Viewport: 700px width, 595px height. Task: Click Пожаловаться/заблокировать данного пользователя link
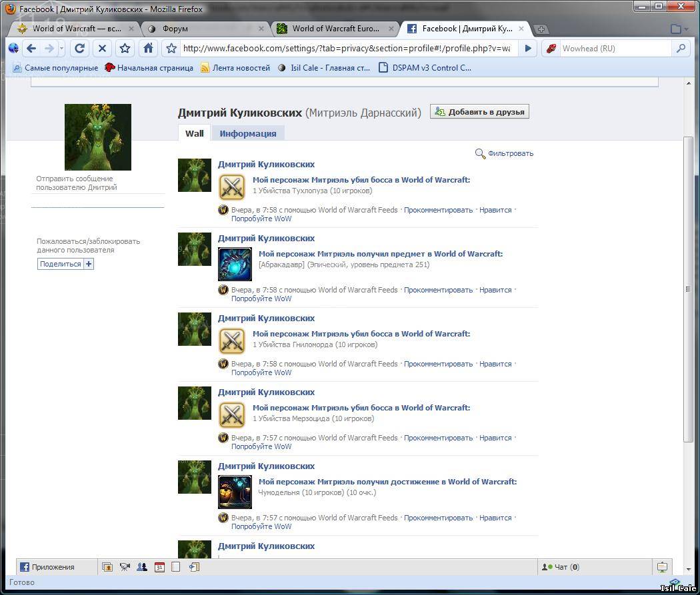pyautogui.click(x=88, y=246)
